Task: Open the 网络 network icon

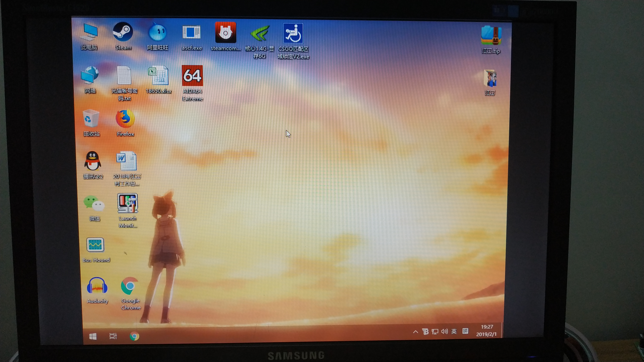Action: click(90, 80)
